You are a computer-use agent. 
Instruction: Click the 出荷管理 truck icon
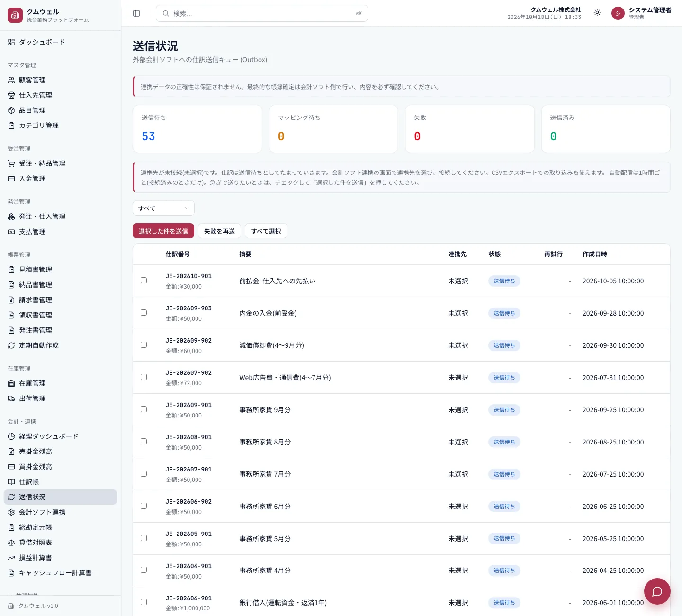pos(11,399)
